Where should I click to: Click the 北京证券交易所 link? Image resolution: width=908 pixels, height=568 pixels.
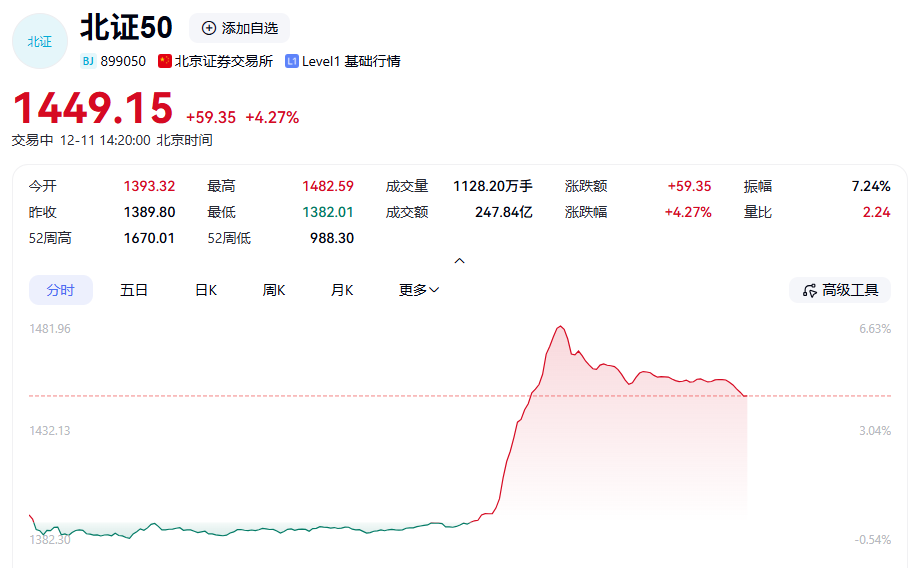click(224, 61)
